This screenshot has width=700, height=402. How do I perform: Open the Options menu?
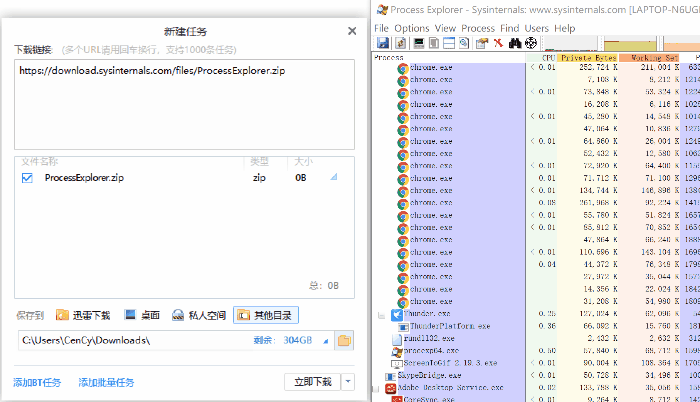(411, 28)
